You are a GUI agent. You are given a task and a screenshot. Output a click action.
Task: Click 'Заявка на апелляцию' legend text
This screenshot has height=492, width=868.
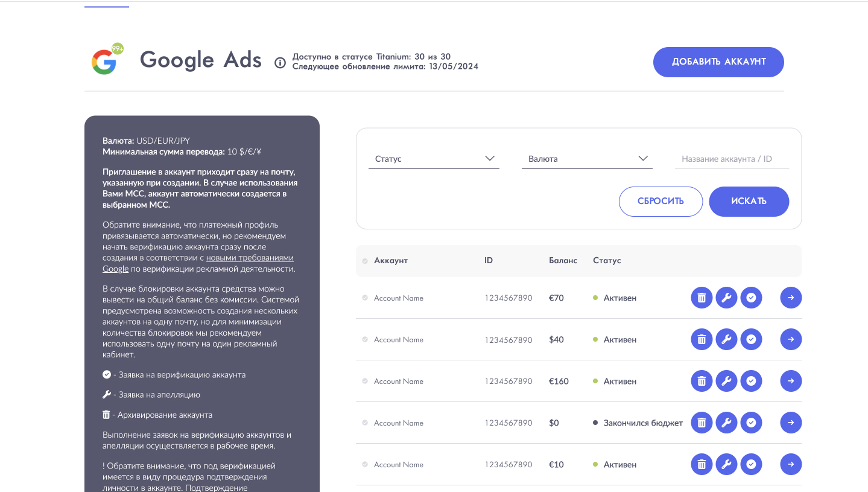pos(159,394)
